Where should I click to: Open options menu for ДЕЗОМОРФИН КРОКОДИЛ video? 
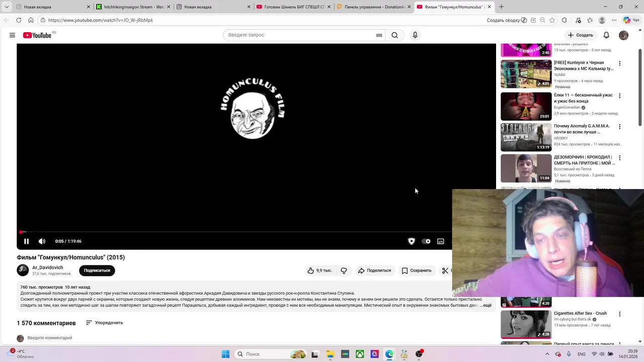tap(619, 158)
